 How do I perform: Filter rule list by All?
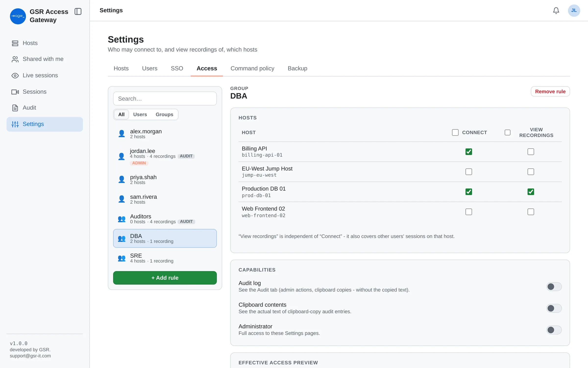(121, 115)
